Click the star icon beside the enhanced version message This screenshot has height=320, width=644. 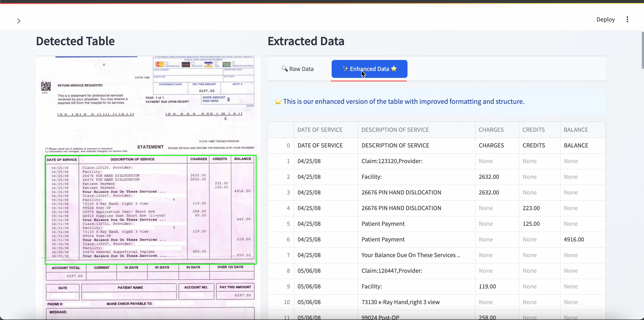coord(278,102)
